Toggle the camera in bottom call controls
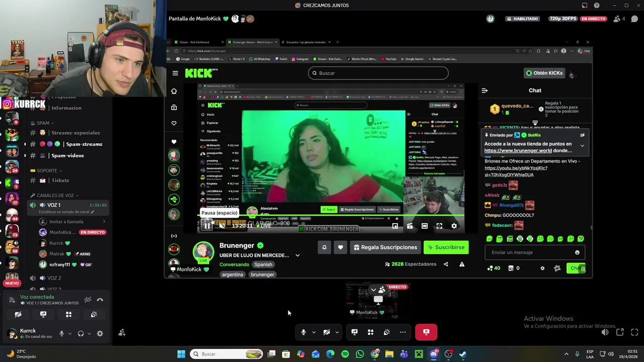644x362 pixels. [327, 332]
